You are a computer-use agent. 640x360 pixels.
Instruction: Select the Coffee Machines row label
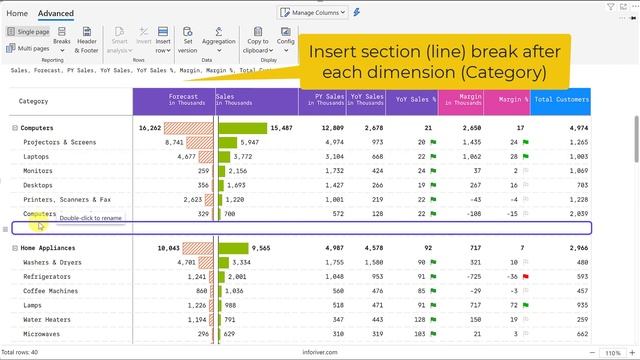coord(50,291)
